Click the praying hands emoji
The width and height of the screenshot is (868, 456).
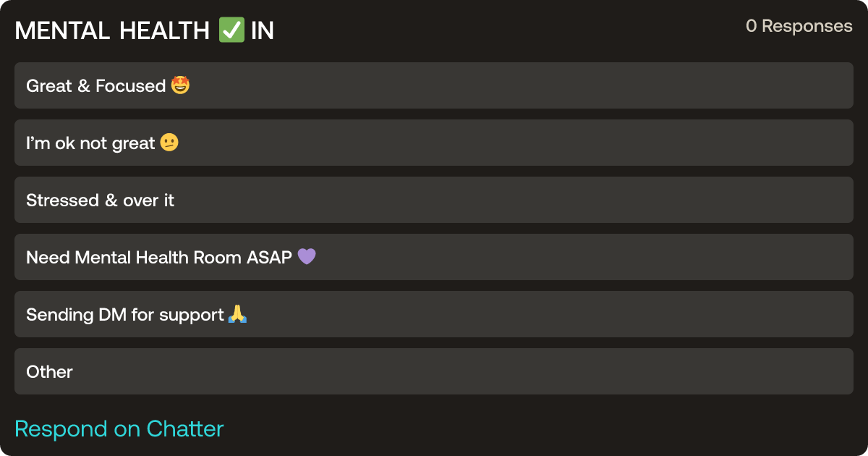pos(238,315)
